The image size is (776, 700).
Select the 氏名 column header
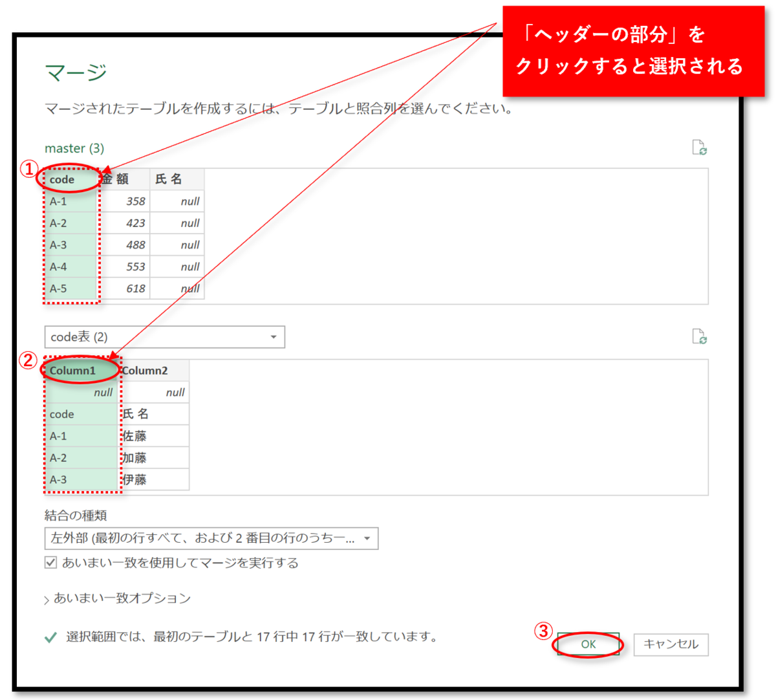tap(168, 179)
